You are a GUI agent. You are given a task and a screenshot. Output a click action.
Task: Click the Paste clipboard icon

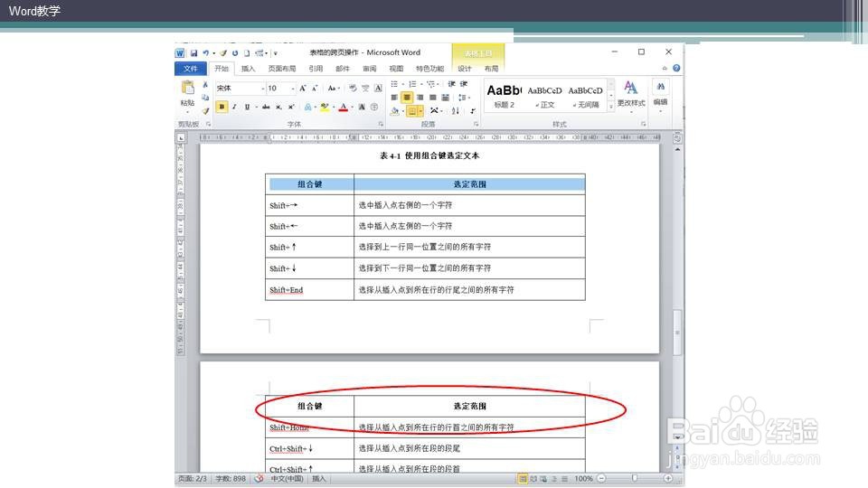[x=188, y=88]
